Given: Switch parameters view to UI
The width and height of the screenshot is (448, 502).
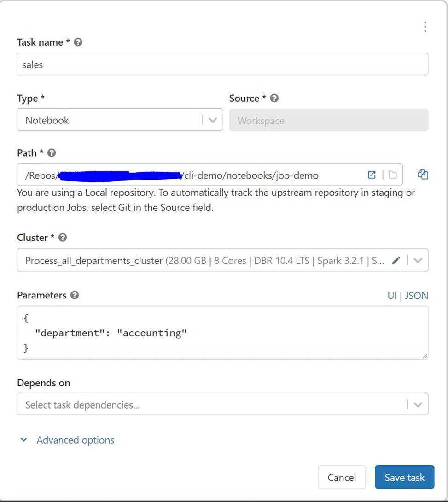Looking at the screenshot, I should [392, 296].
